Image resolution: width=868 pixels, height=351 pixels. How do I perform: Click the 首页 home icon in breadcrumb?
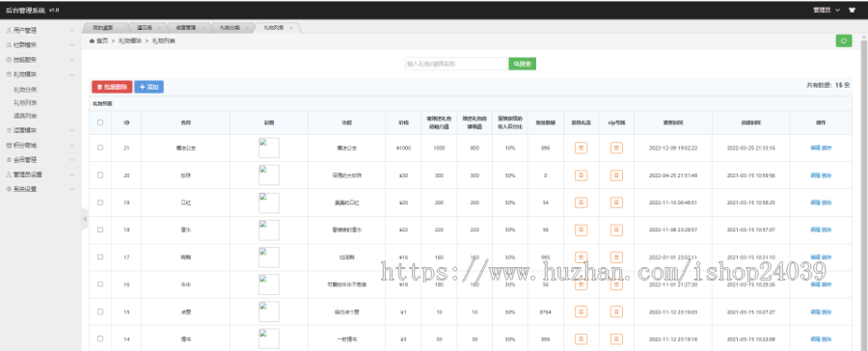(x=92, y=40)
